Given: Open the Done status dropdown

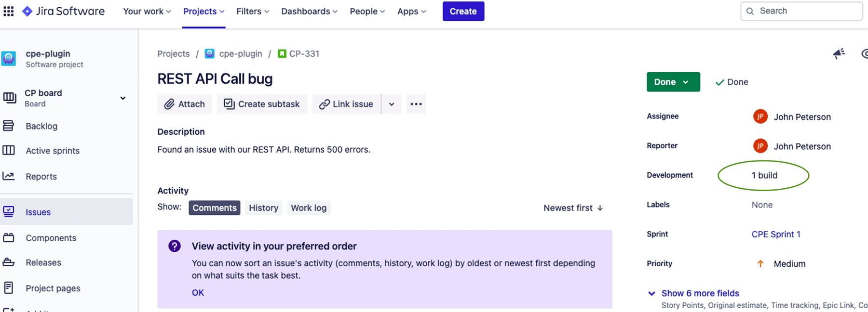Looking at the screenshot, I should tap(673, 82).
